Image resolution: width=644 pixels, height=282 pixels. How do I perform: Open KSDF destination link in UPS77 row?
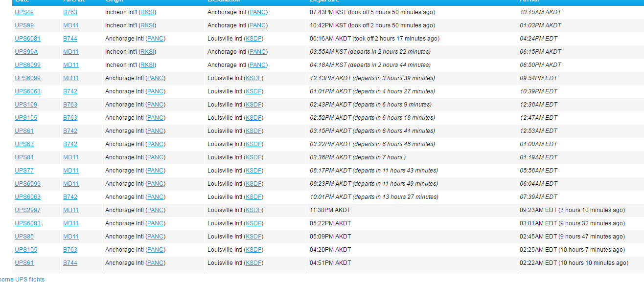253,171
